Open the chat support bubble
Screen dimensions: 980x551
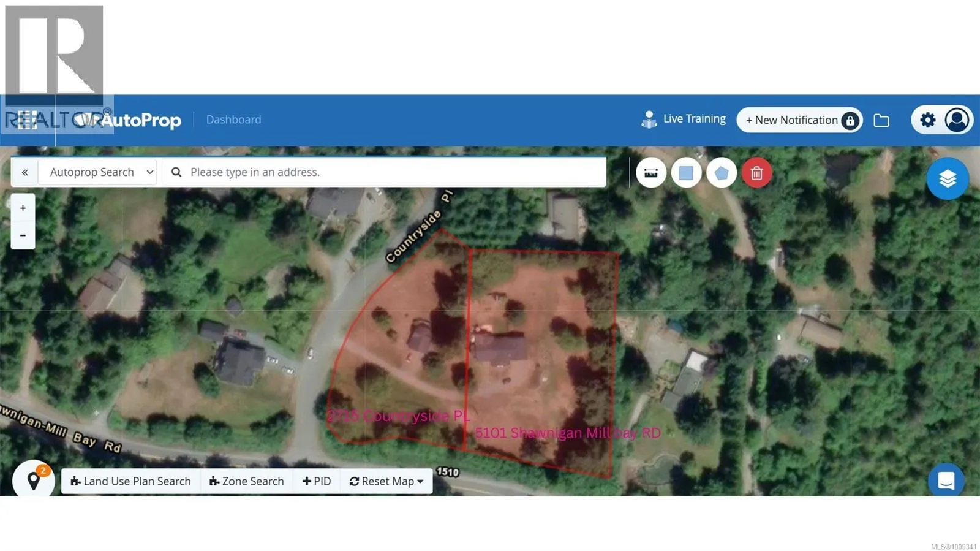pos(946,481)
